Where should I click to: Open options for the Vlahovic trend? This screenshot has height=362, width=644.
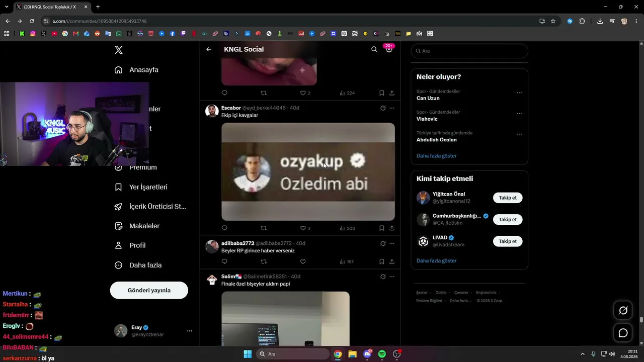point(519,113)
